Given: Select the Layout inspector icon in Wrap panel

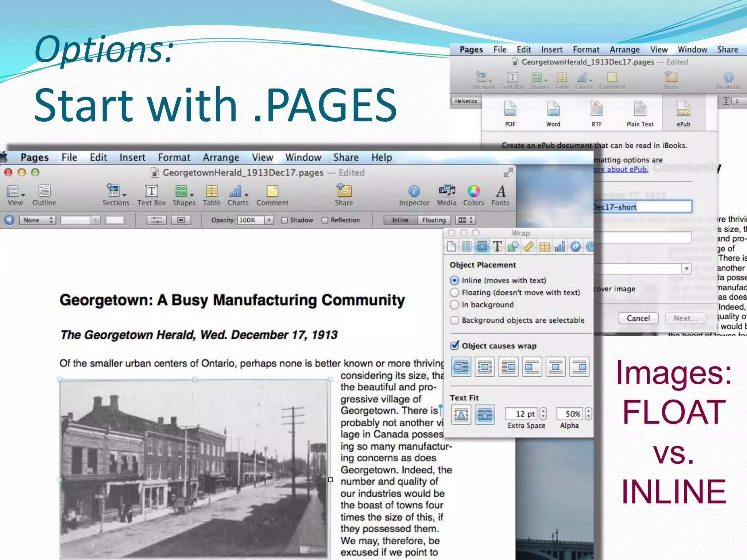Looking at the screenshot, I should [x=467, y=246].
